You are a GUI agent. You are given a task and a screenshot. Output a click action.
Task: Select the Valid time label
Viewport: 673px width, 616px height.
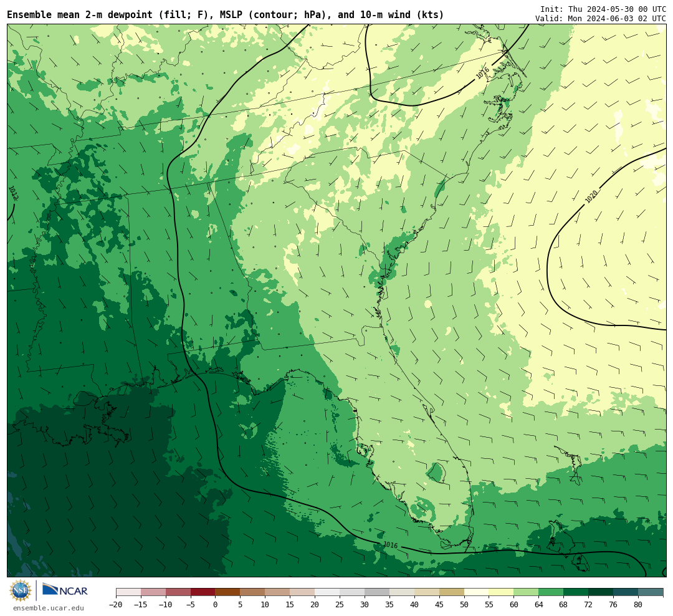pos(601,19)
